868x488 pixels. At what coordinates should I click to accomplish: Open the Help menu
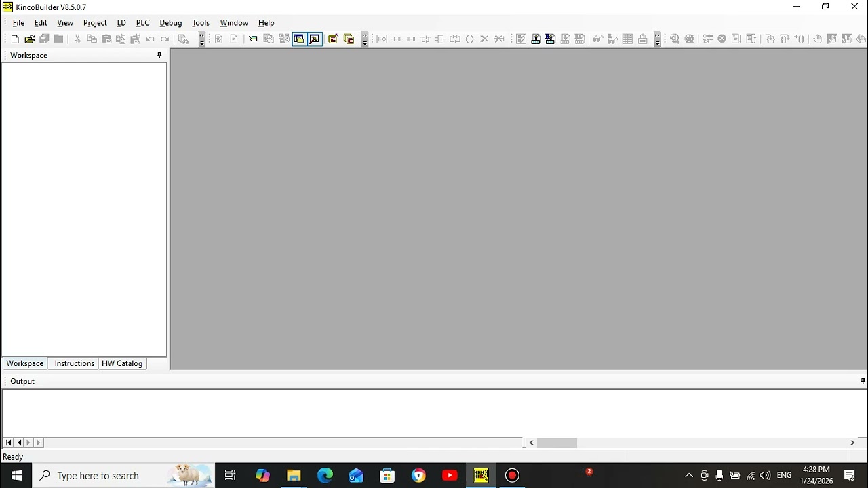pos(266,23)
